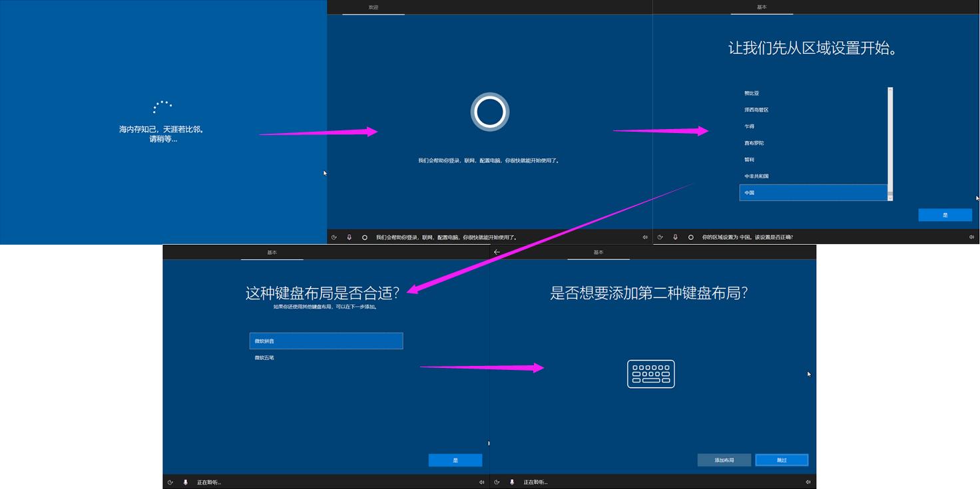Click Cortana circle icon on welcome screen bottom bar
This screenshot has width=980, height=489.
(364, 237)
